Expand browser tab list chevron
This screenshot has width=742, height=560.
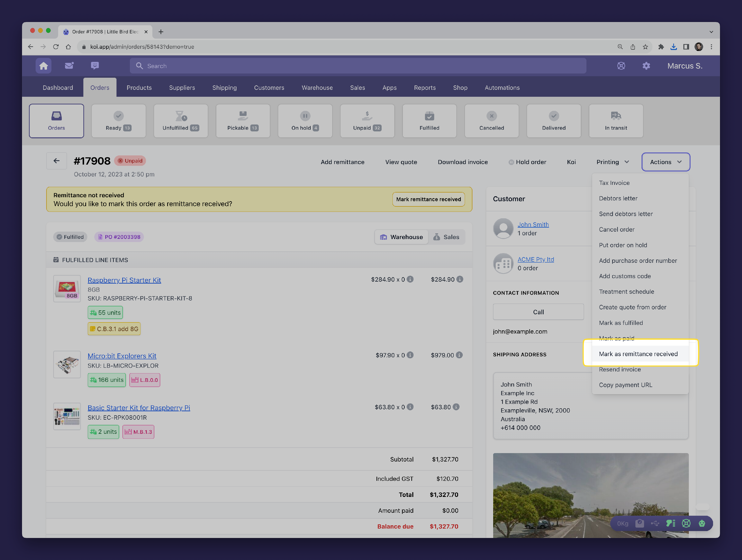coord(711,31)
